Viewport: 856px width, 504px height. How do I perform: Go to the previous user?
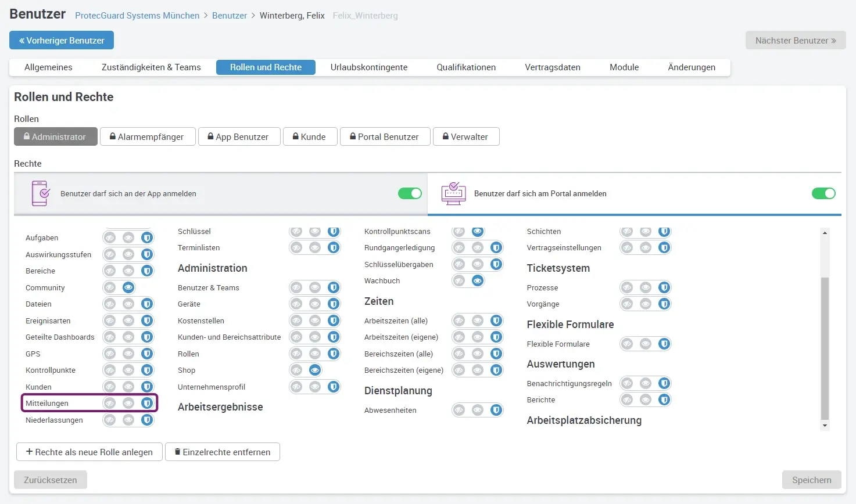62,41
